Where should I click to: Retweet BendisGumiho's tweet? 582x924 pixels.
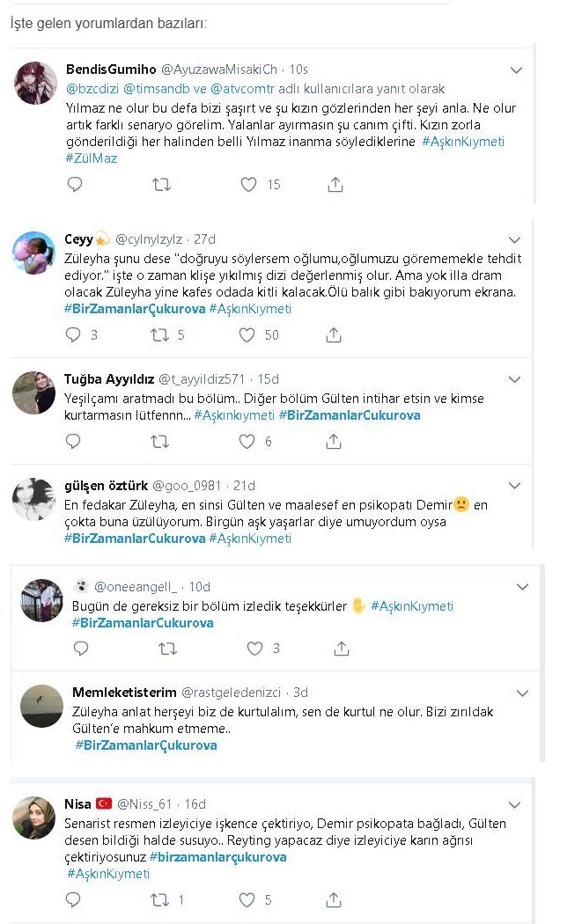click(161, 185)
